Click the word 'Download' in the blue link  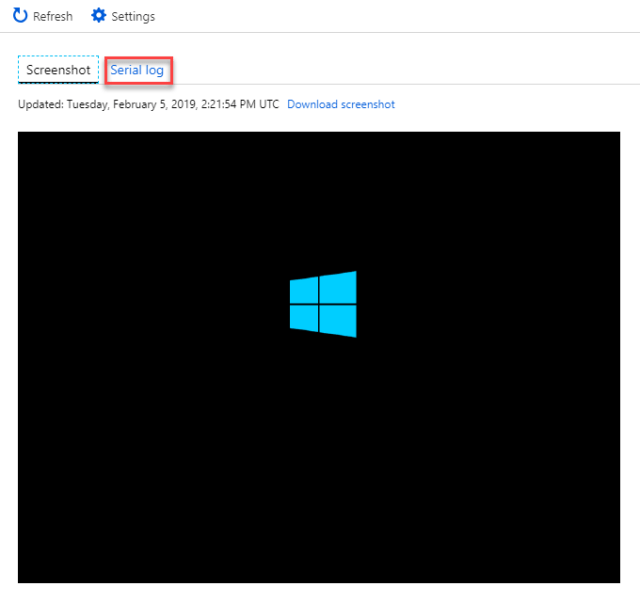tap(312, 104)
